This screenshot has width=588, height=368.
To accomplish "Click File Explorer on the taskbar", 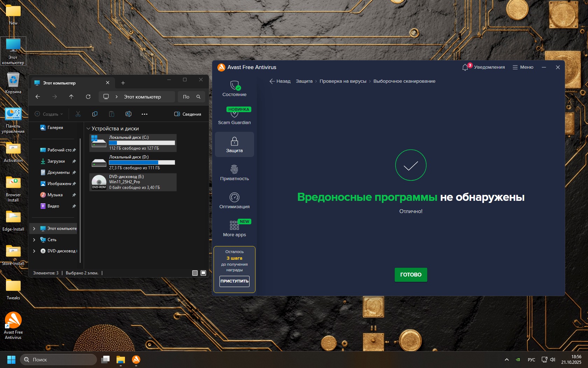I will (x=121, y=360).
